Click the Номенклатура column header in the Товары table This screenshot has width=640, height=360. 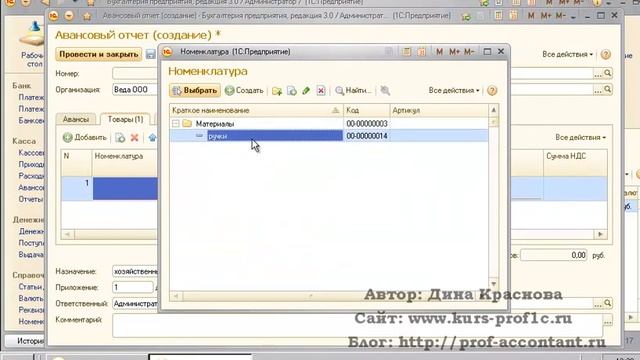point(125,162)
